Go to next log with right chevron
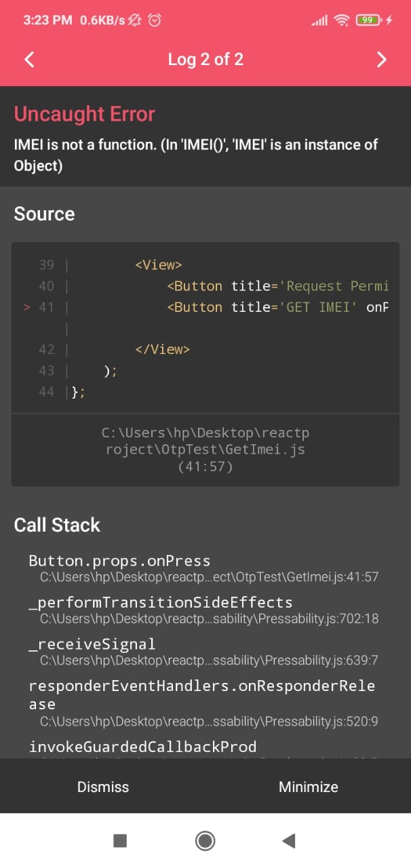 click(x=381, y=60)
